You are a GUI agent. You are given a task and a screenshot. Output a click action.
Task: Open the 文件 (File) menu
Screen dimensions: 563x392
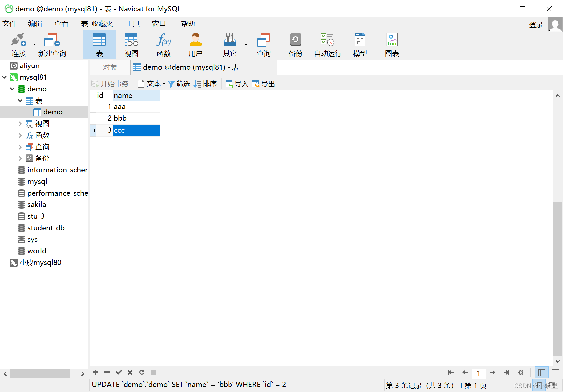pyautogui.click(x=9, y=24)
